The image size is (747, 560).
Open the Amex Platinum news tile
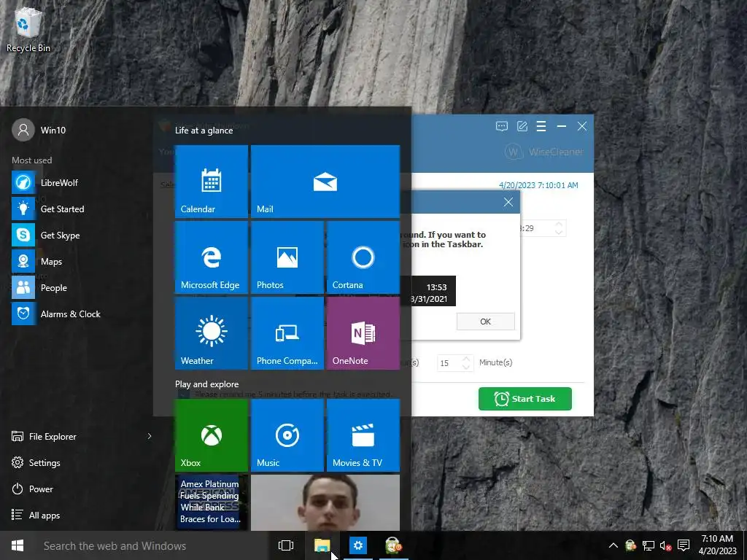pyautogui.click(x=211, y=502)
